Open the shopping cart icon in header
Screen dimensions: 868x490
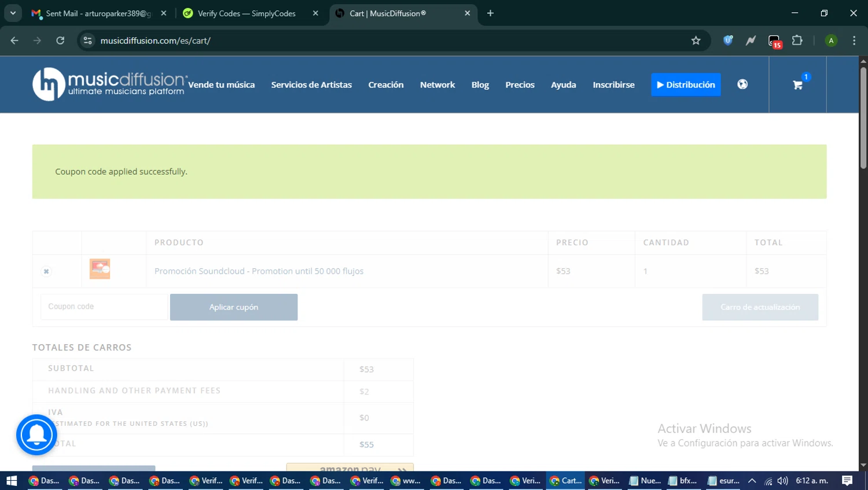(x=797, y=85)
